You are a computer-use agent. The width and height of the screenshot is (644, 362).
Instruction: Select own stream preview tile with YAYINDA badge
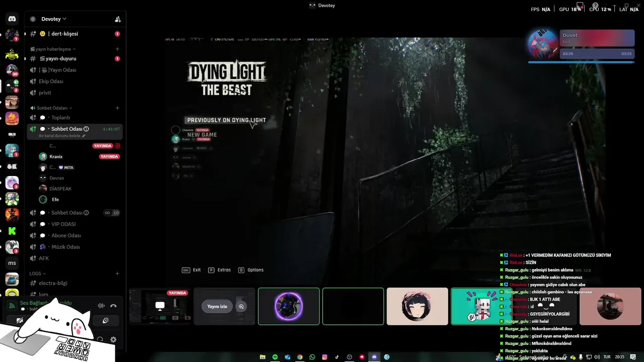pos(160,306)
